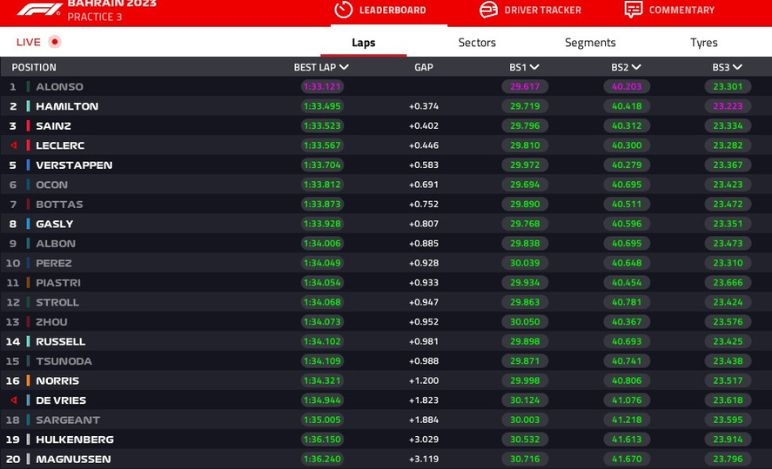Open the Leaderboard view
Image resolution: width=772 pixels, height=469 pixels.
[380, 10]
